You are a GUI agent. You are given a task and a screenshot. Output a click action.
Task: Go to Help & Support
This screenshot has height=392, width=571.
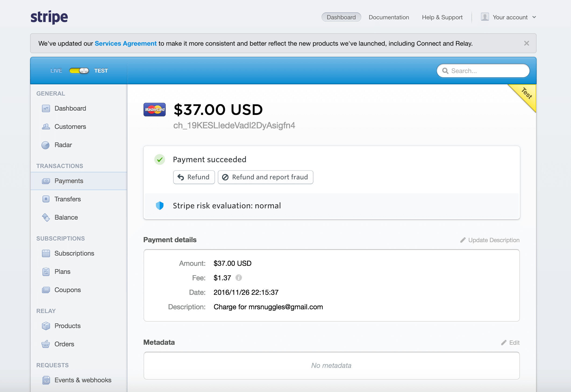pos(442,17)
